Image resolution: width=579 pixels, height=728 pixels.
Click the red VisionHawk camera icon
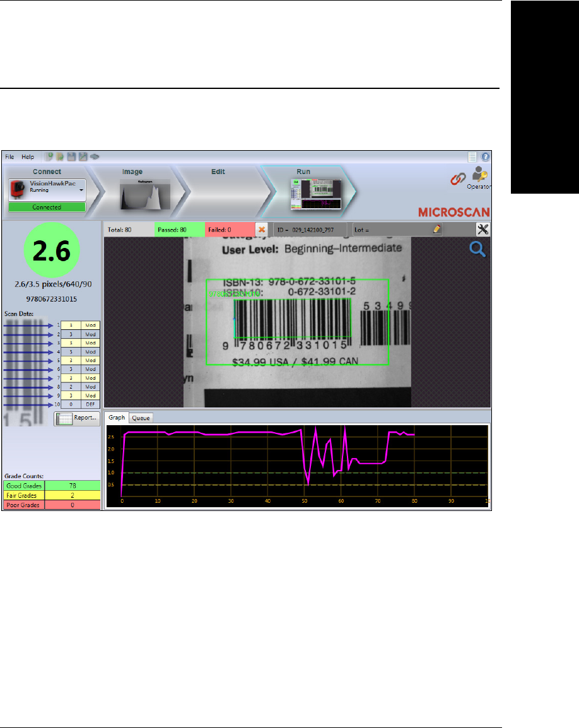(x=18, y=189)
